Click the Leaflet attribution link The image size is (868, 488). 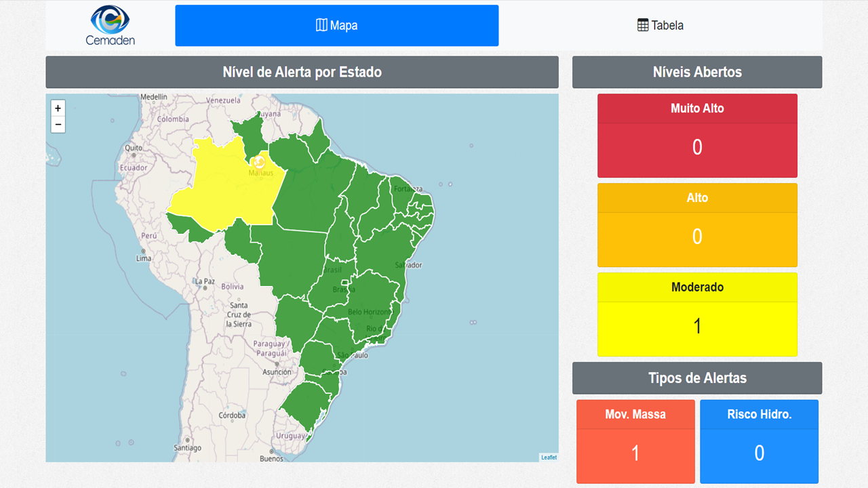[x=549, y=457]
